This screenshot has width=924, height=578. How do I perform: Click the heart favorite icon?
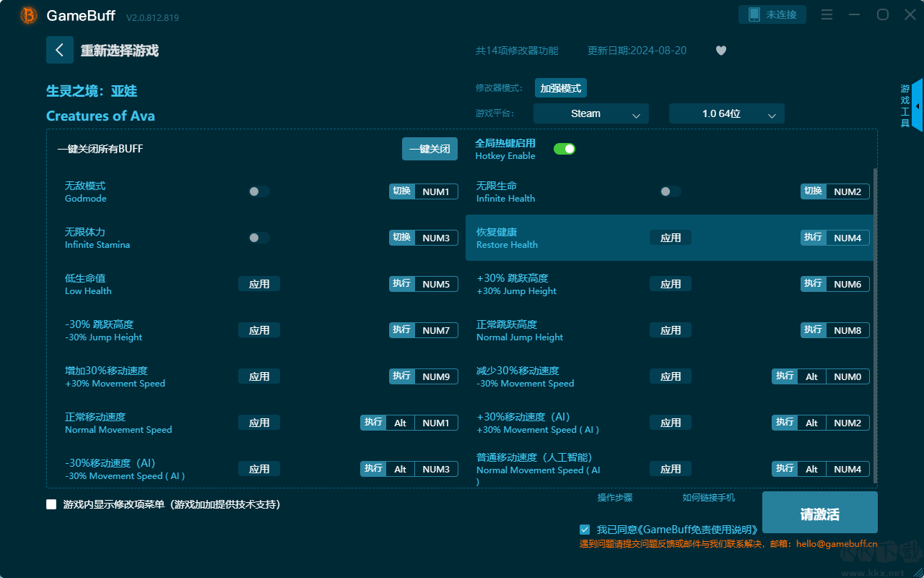720,51
